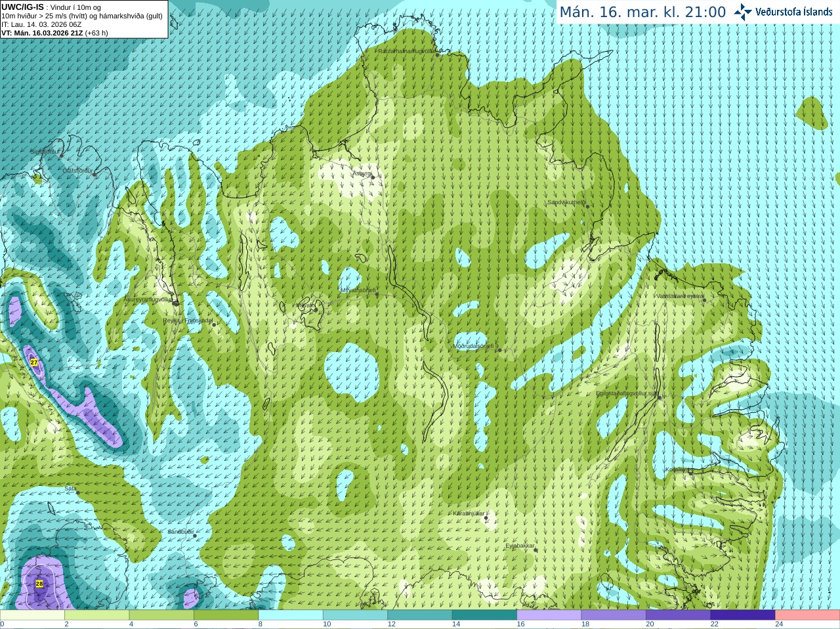The width and height of the screenshot is (840, 629).
Task: Click the 12–14 m/s legend swatch
Action: click(420, 615)
